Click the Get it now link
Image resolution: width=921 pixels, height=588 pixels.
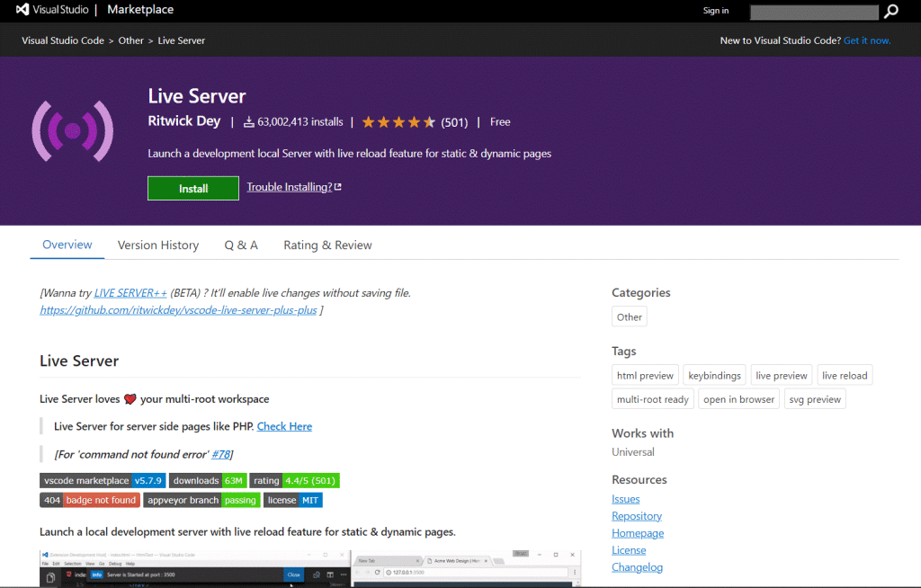click(867, 40)
